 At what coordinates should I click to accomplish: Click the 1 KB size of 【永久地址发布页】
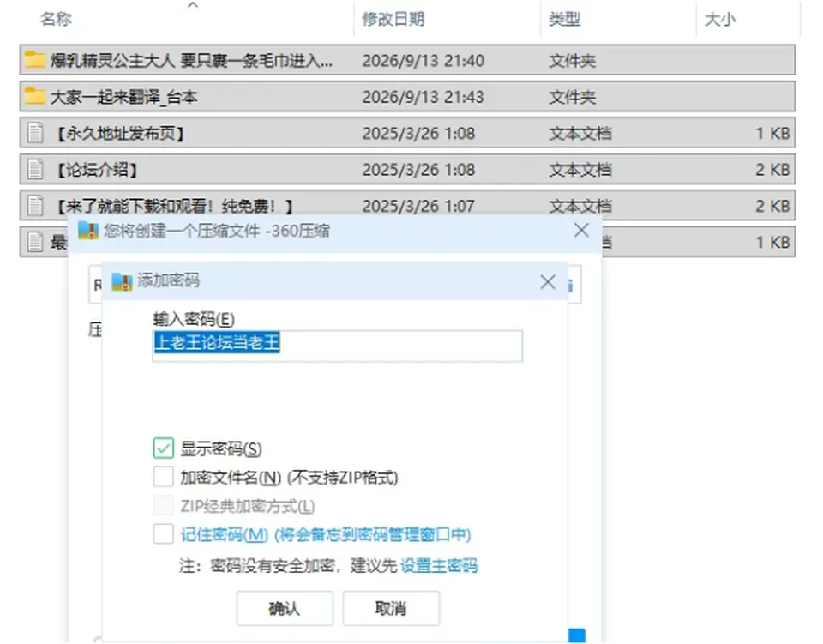coord(772,133)
